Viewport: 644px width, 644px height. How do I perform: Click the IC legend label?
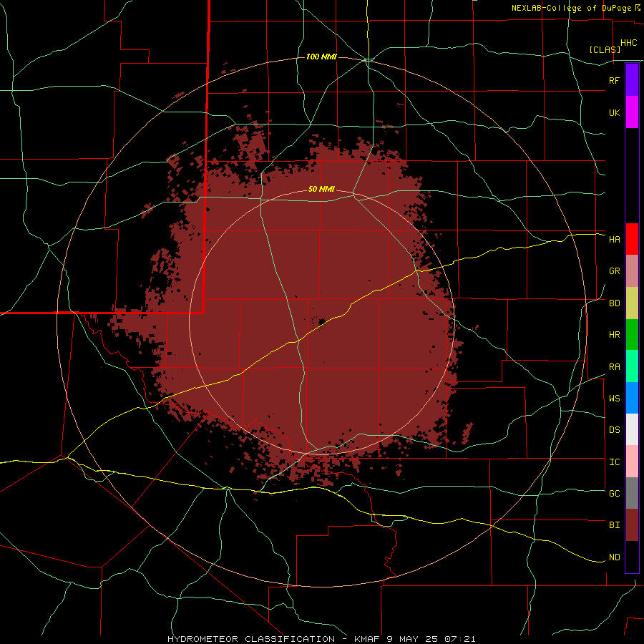[614, 462]
